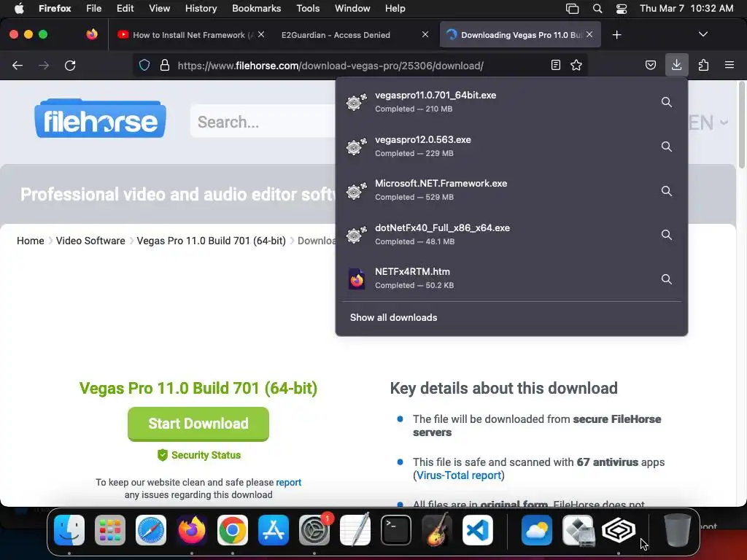Click the date and time in menu bar
The image size is (747, 560).
[x=686, y=9]
